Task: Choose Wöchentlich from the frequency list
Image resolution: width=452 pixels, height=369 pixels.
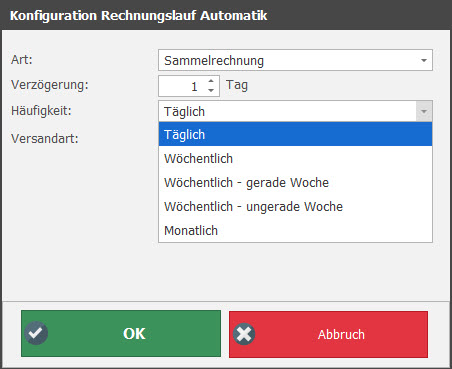Action: pyautogui.click(x=295, y=158)
